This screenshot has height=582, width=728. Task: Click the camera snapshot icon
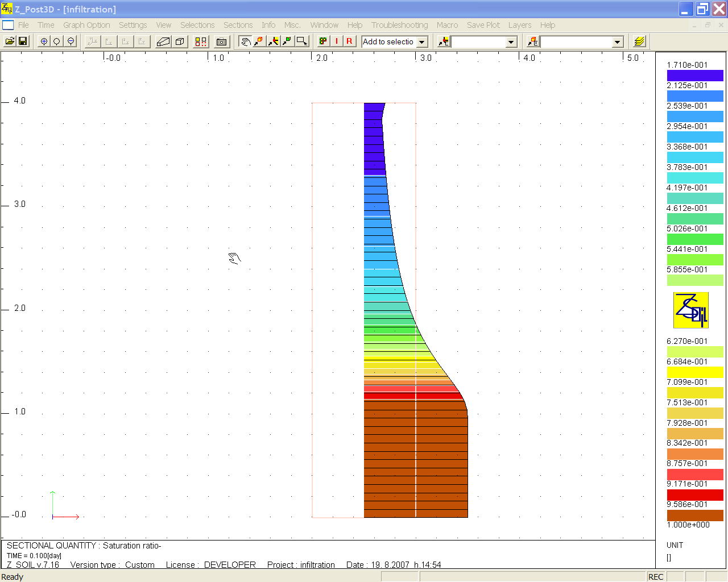click(x=222, y=41)
